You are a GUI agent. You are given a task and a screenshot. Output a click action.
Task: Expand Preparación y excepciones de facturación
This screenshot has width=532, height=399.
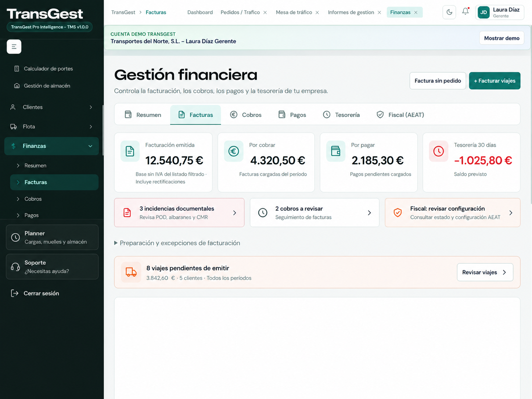coord(177,243)
